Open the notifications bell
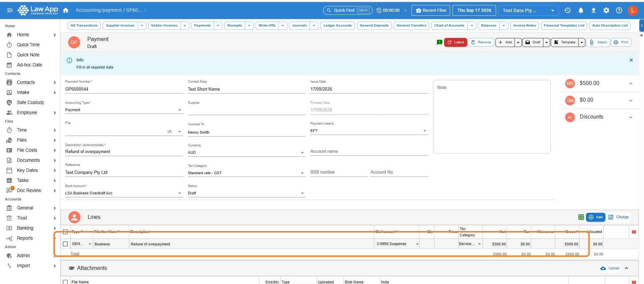The image size is (644, 284). pos(581,10)
